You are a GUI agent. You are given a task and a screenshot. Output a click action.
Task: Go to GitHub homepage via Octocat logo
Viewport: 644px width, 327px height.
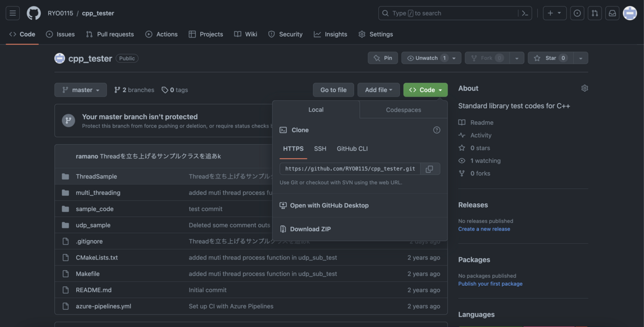pyautogui.click(x=34, y=13)
